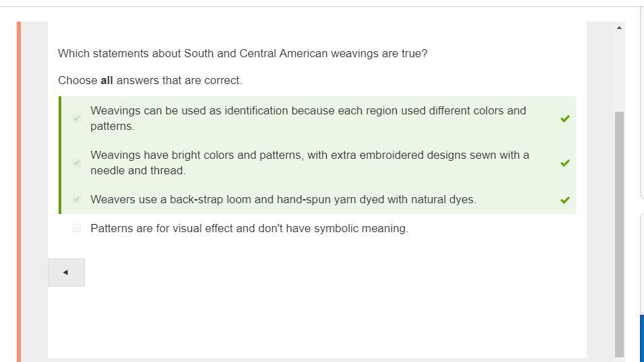The height and width of the screenshot is (362, 644).
Task: Click the 'Choose all answers' instruction text
Action: 150,81
